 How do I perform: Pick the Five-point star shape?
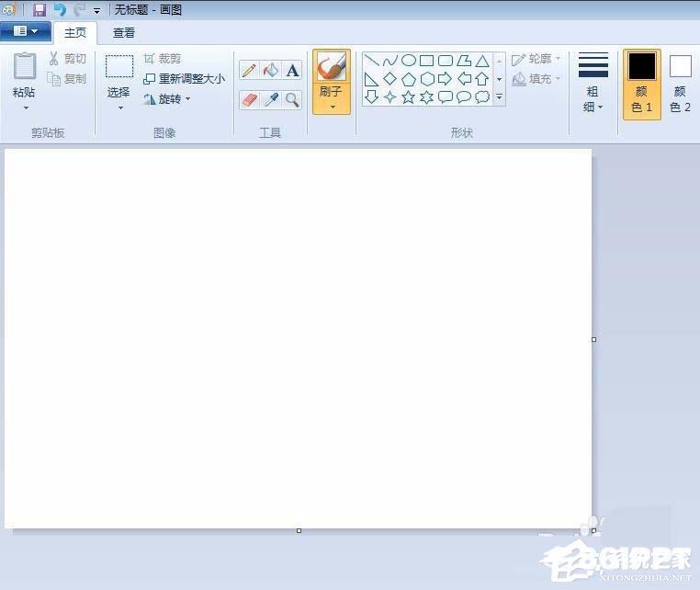click(409, 96)
